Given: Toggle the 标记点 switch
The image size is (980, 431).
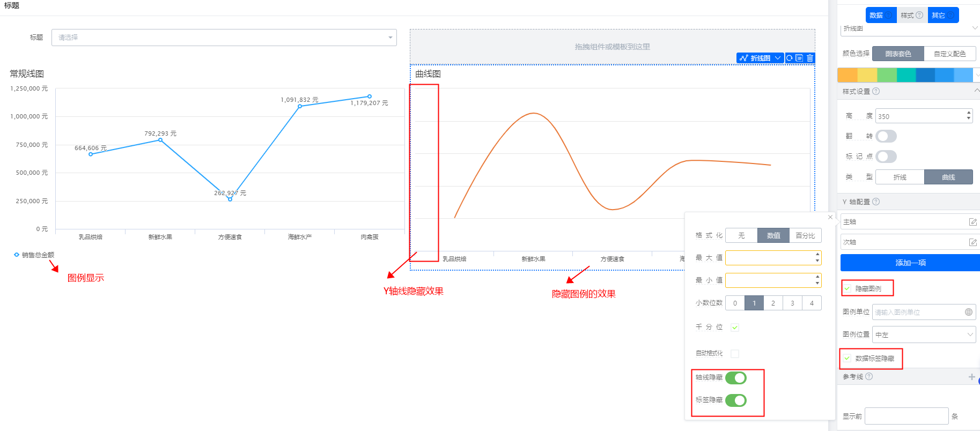Looking at the screenshot, I should tap(886, 157).
